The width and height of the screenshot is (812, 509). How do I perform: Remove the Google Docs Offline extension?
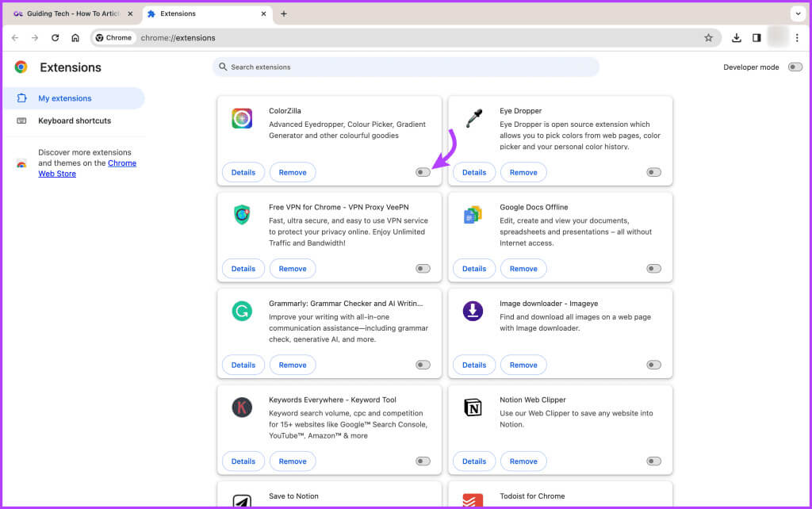click(x=523, y=269)
